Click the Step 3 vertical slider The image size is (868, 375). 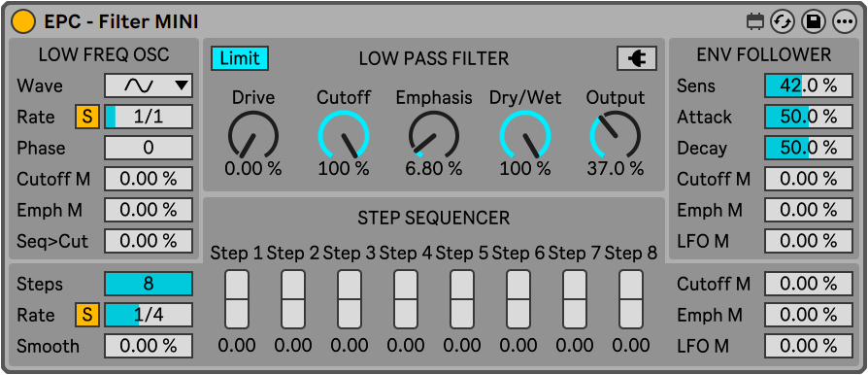point(350,299)
